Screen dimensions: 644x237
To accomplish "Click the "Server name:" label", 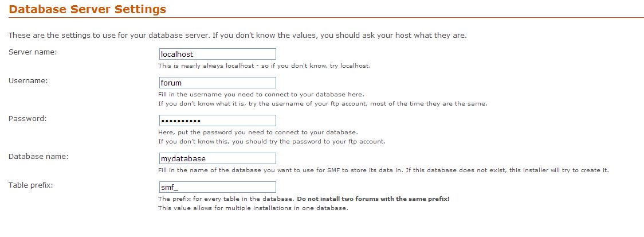I will point(33,52).
